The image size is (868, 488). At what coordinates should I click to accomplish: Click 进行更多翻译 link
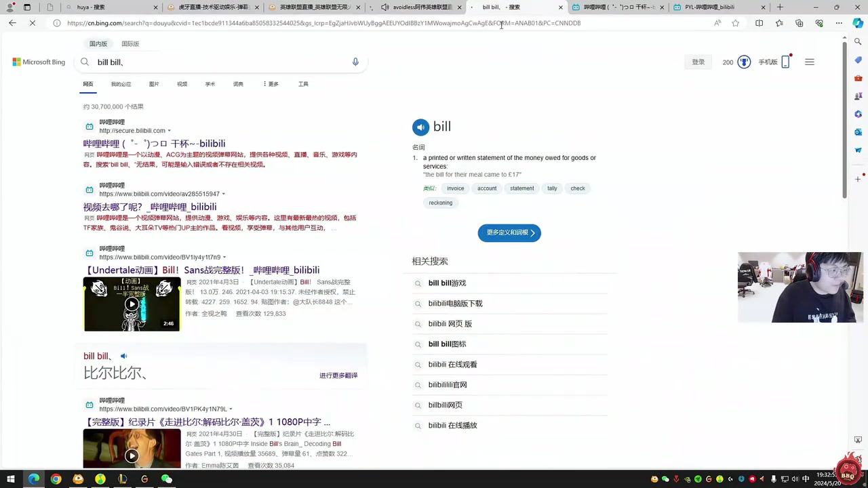(338, 375)
